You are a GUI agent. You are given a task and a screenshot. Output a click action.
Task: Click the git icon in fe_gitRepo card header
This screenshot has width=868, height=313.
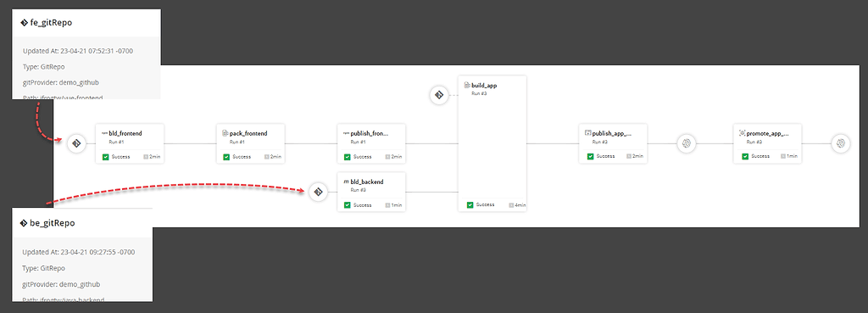[25, 23]
